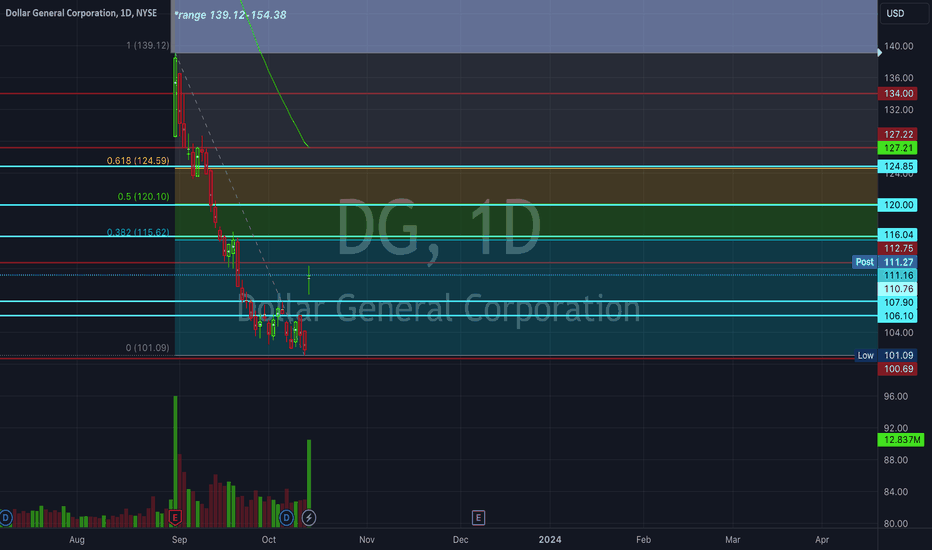Image resolution: width=932 pixels, height=550 pixels.
Task: Click the cyan 120.00 price level label
Action: click(898, 205)
